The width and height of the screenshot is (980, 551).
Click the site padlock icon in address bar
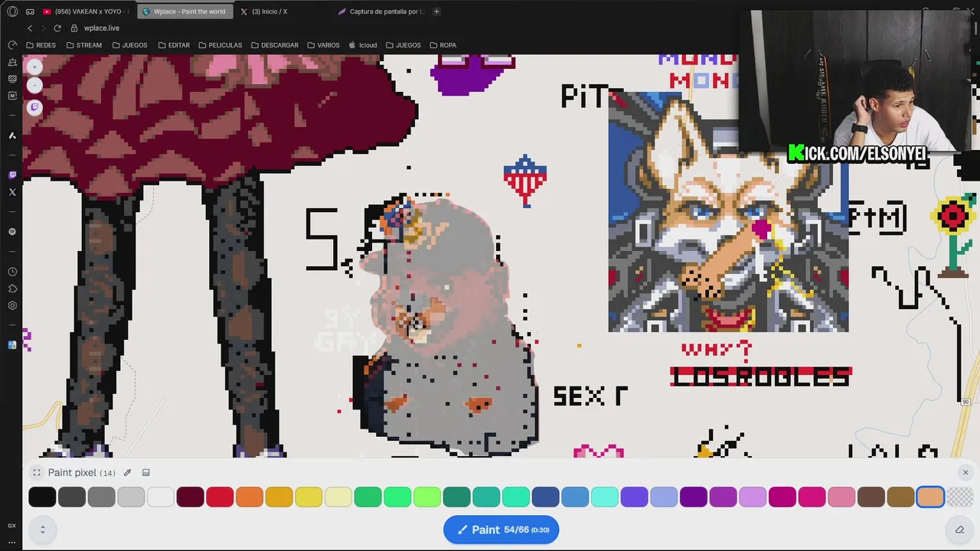(74, 28)
